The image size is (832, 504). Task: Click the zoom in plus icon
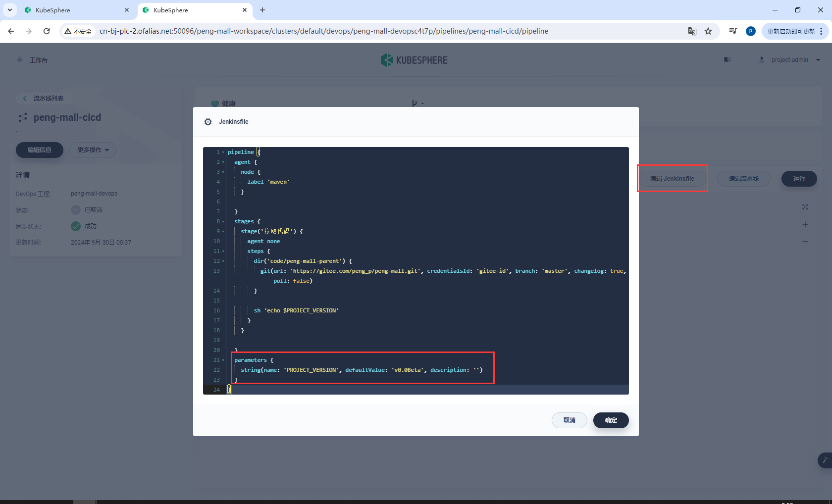coord(805,224)
